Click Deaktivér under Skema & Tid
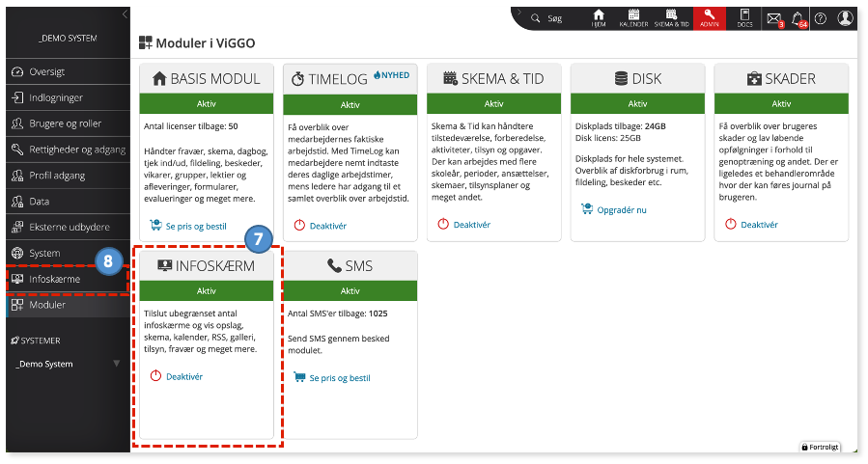 pos(471,225)
